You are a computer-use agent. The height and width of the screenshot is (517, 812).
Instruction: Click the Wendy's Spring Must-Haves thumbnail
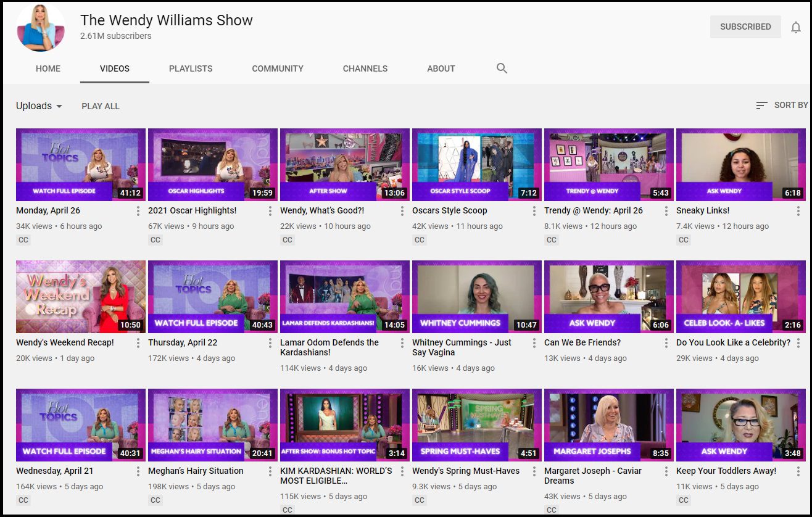tap(476, 425)
